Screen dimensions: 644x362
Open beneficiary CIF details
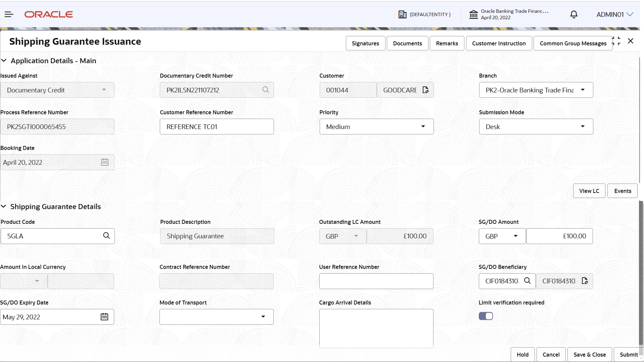[585, 281]
